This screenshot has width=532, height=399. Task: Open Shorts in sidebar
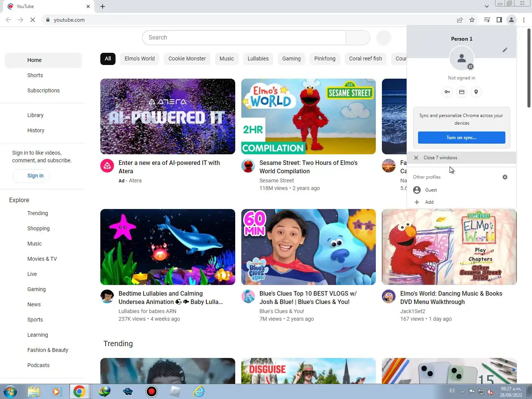tap(43, 75)
